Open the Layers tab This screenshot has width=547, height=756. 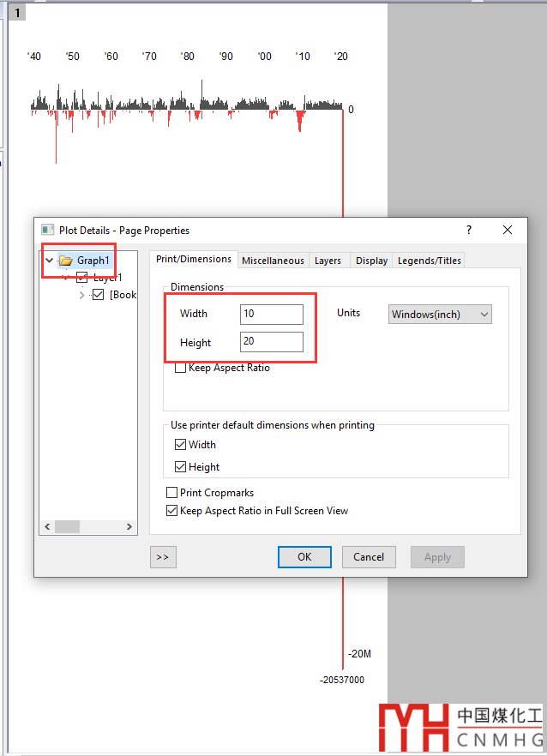click(328, 261)
